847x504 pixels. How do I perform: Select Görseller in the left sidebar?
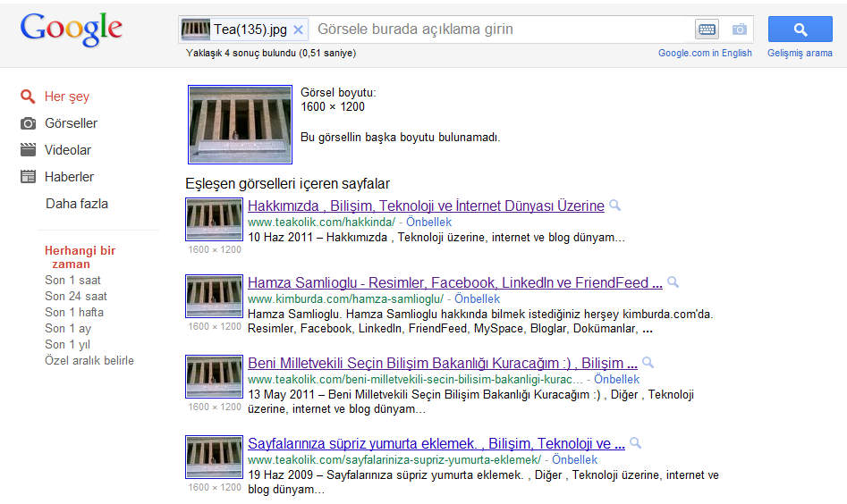click(71, 123)
